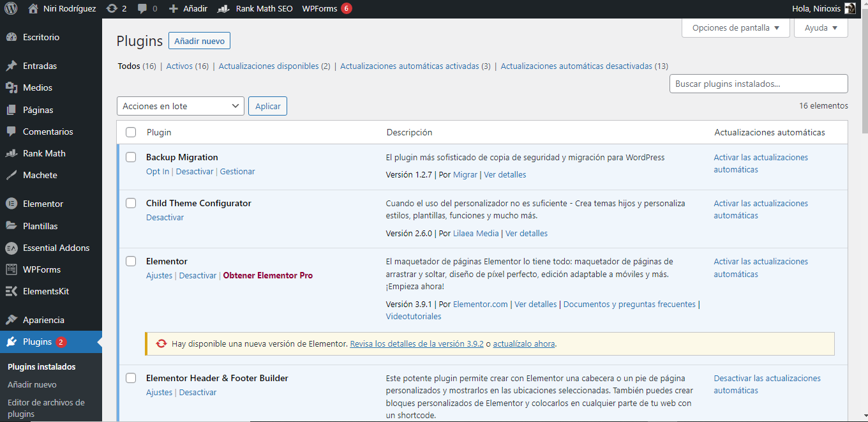Click the Entradas pin icon
This screenshot has width=868, height=422.
point(11,66)
